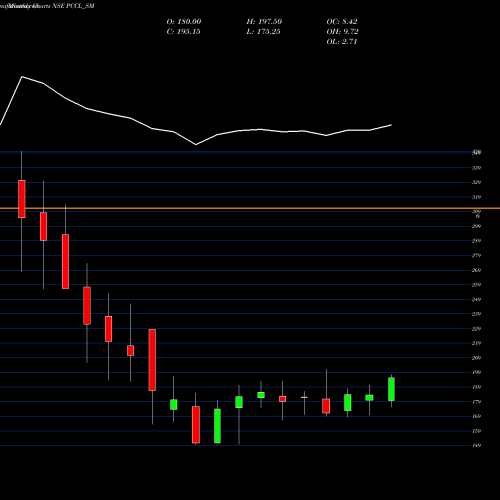Screen dimensions: 500x500
Task: Click the long red candle spanning 229 to 189
Action: point(152,360)
